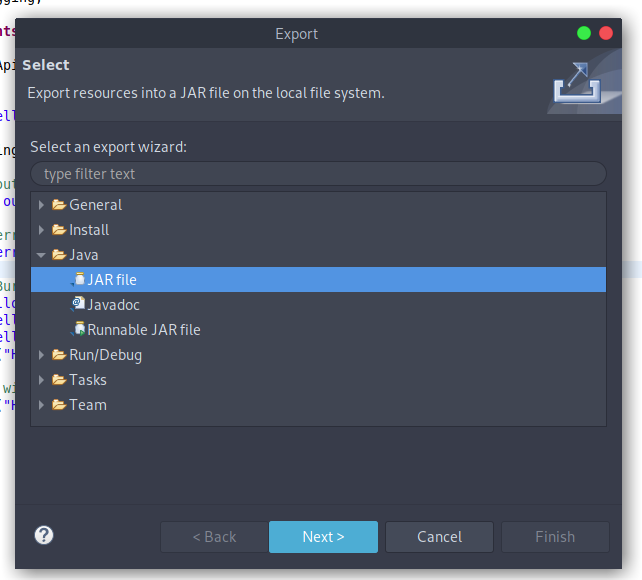Click the Tasks folder icon
Screen dimensions: 642x580
(x=59, y=380)
